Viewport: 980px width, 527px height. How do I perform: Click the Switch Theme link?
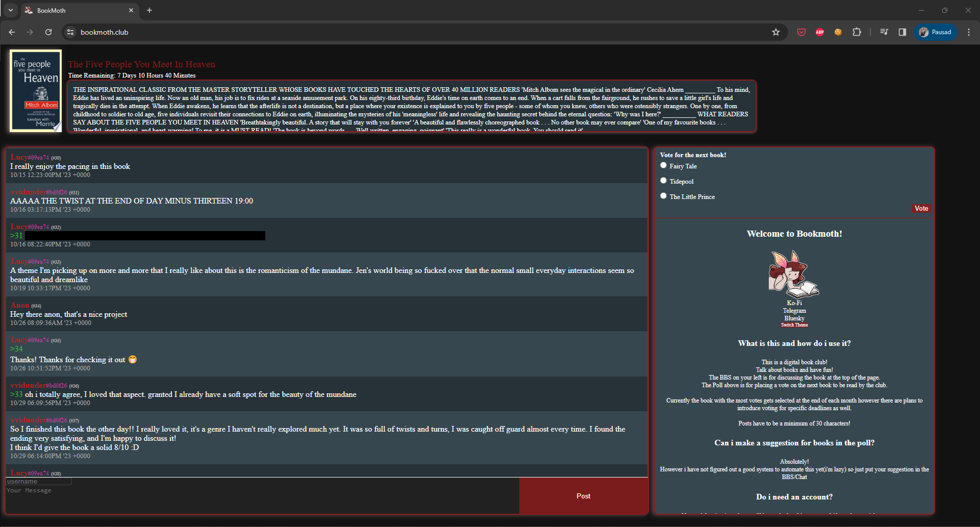(794, 325)
